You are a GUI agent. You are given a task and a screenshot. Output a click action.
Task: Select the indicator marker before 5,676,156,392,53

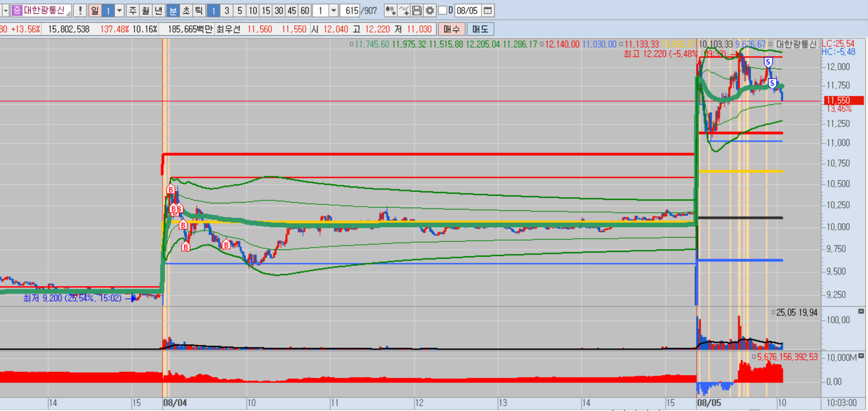pyautogui.click(x=754, y=357)
